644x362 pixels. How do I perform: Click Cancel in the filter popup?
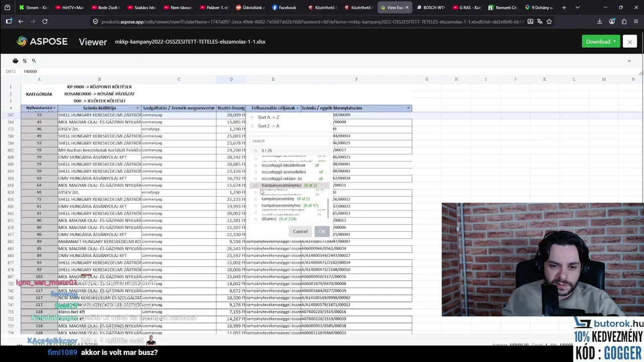(300, 231)
